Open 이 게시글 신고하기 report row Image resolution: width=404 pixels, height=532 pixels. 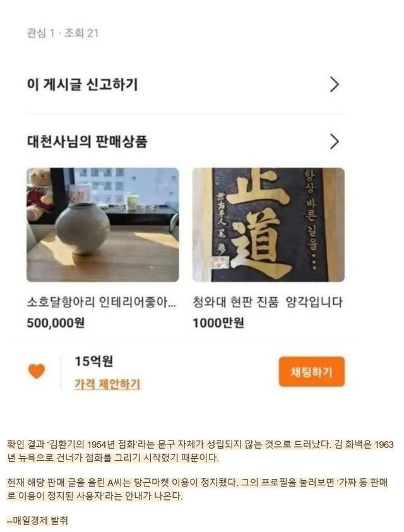coord(186,85)
